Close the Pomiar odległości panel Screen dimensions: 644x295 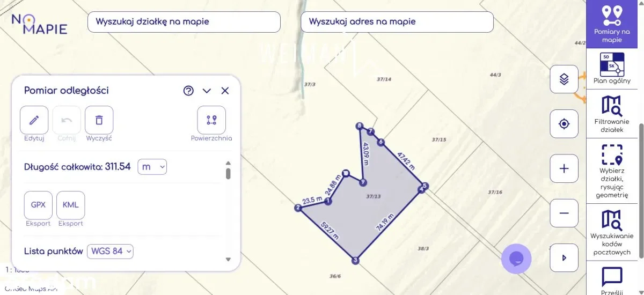[225, 91]
